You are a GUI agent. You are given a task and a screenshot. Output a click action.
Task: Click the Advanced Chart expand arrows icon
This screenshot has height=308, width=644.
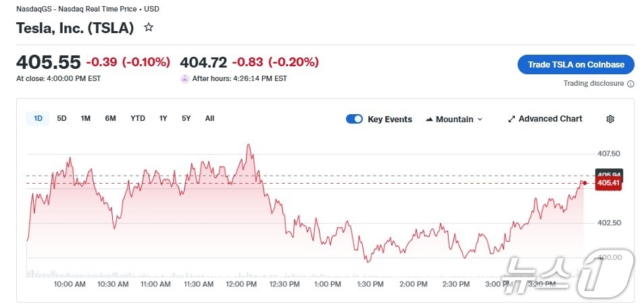(512, 119)
